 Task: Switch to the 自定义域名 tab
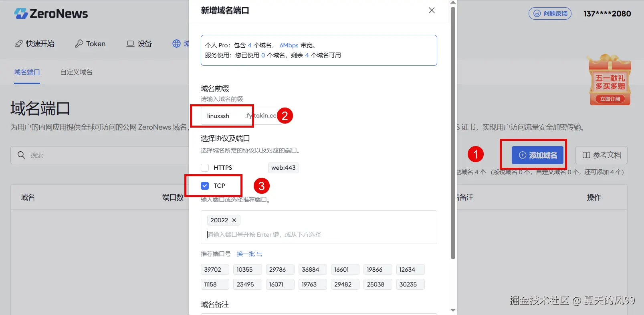tap(76, 72)
